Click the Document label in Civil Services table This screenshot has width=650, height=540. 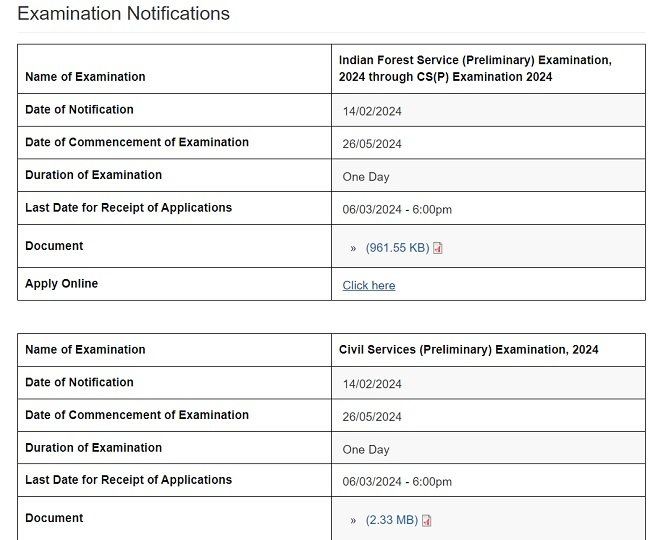(x=54, y=518)
